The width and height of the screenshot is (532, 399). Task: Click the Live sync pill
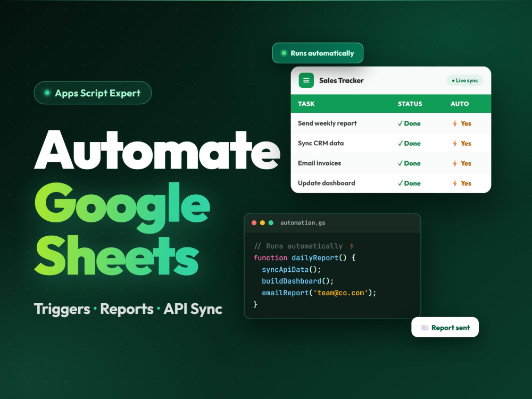coord(464,80)
